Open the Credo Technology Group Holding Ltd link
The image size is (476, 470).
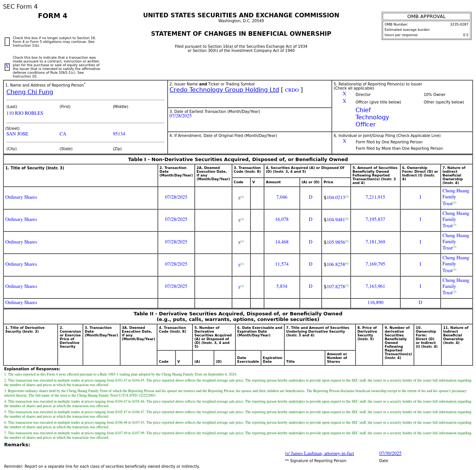click(x=224, y=90)
